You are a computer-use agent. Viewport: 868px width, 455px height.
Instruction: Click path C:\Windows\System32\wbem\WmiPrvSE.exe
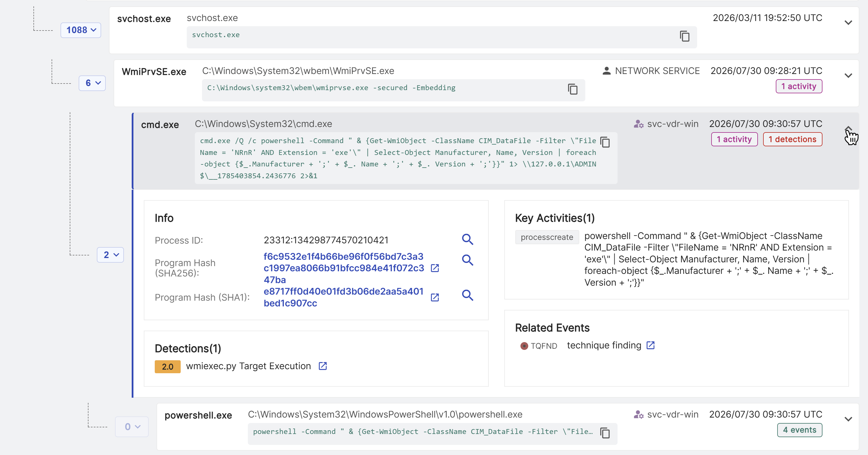[x=298, y=71]
